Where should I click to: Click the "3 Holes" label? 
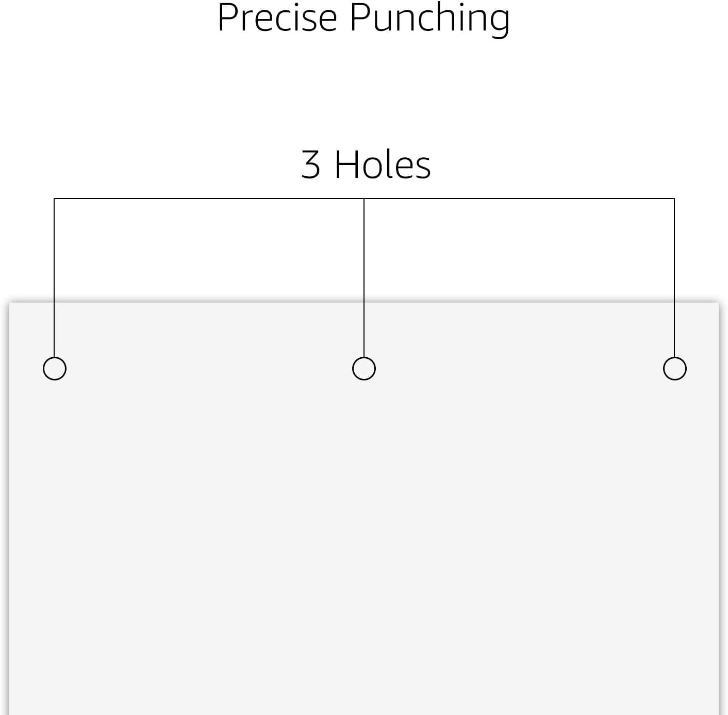click(x=366, y=165)
